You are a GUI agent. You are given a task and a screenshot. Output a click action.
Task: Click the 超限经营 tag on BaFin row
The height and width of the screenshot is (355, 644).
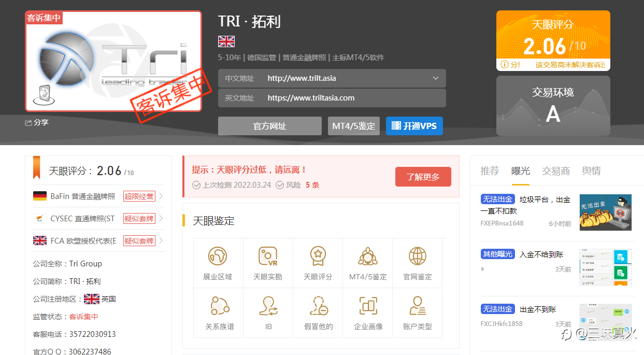pos(139,196)
